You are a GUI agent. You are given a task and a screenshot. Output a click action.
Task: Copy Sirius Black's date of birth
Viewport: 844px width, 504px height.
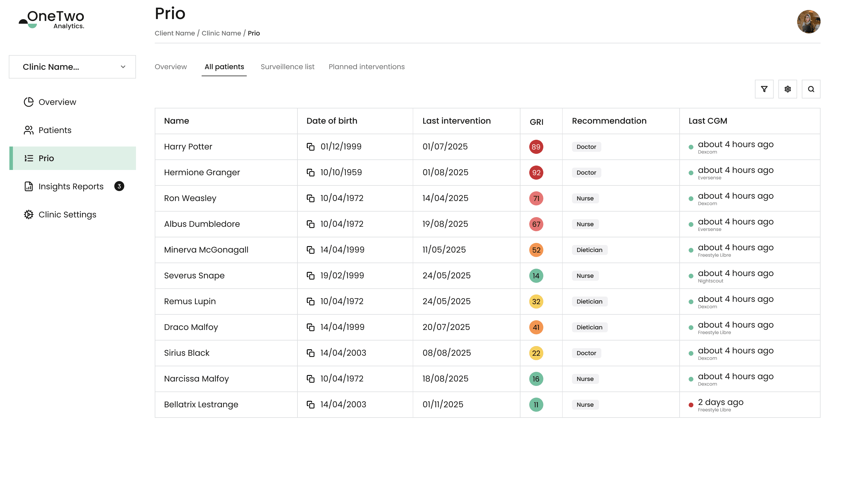(x=310, y=353)
